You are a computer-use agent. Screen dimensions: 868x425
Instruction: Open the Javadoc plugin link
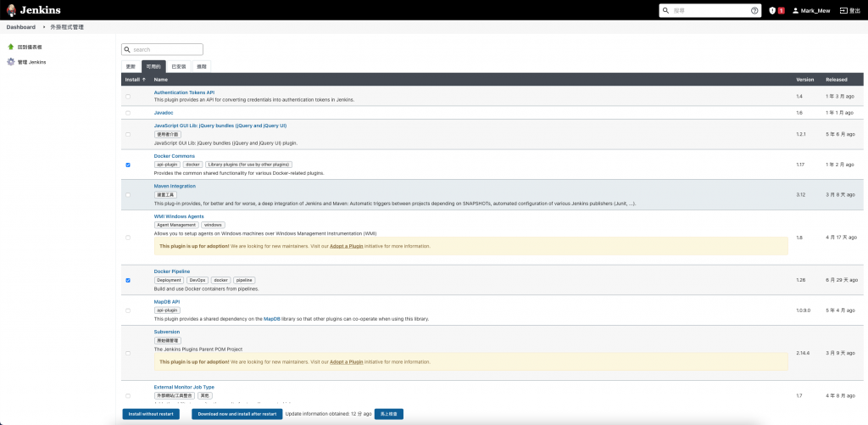[x=164, y=113]
